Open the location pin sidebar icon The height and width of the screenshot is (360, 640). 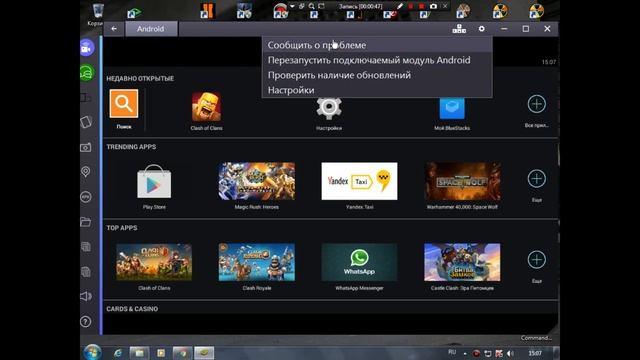[x=86, y=172]
